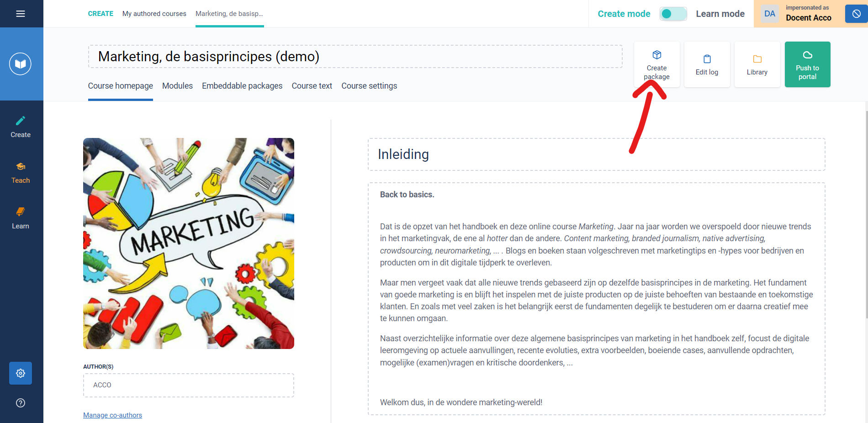
Task: Switch to the Modules tab
Action: (x=177, y=86)
